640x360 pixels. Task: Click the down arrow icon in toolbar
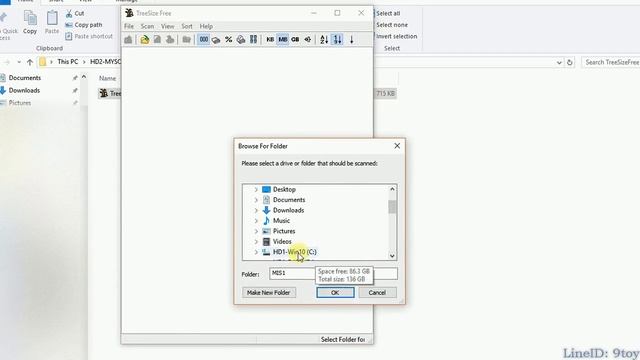351,40
